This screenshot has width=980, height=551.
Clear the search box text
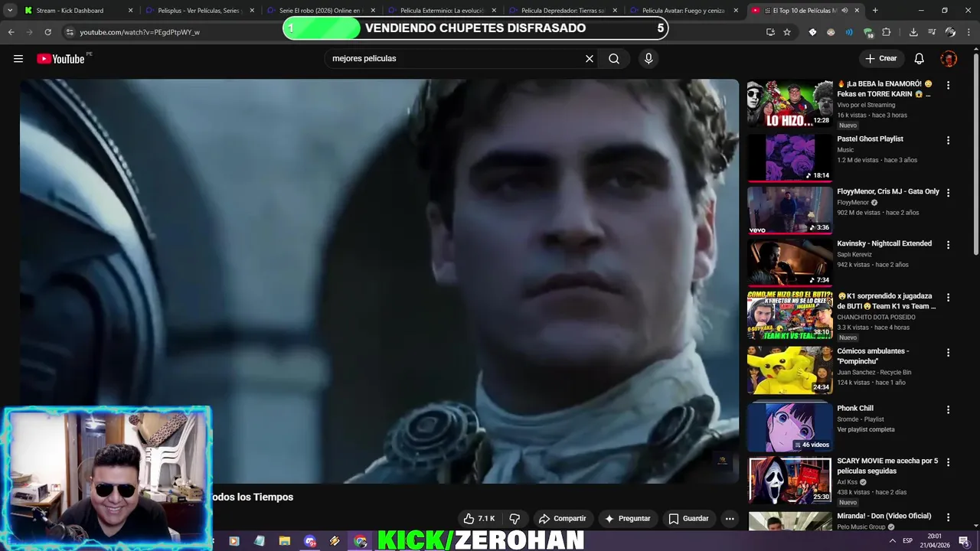[x=590, y=58]
